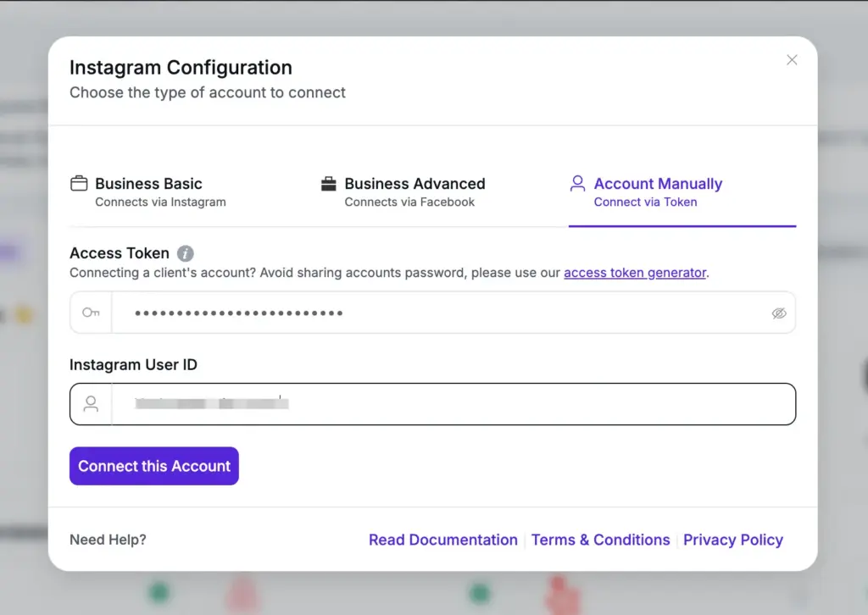Click the Business Basic briefcase icon
Image resolution: width=868 pixels, height=615 pixels.
(80, 182)
